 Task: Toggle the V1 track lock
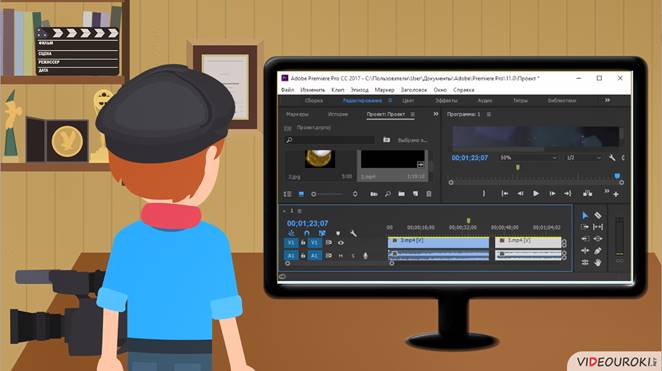[303, 243]
